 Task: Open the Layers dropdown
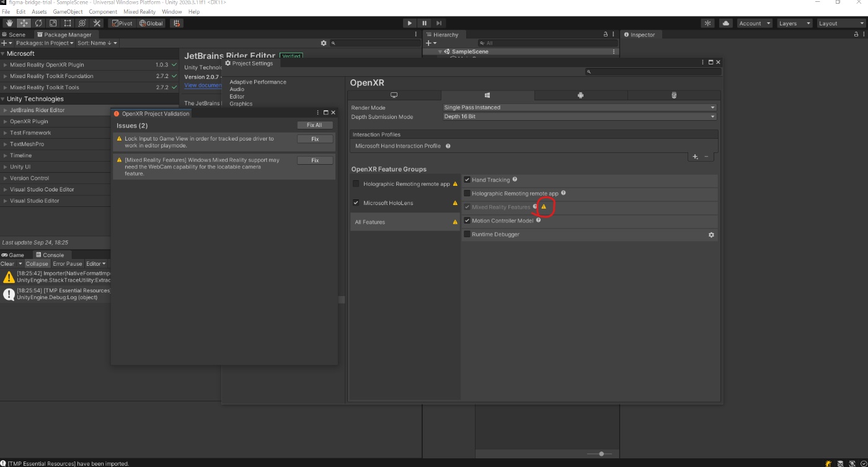[x=794, y=23]
